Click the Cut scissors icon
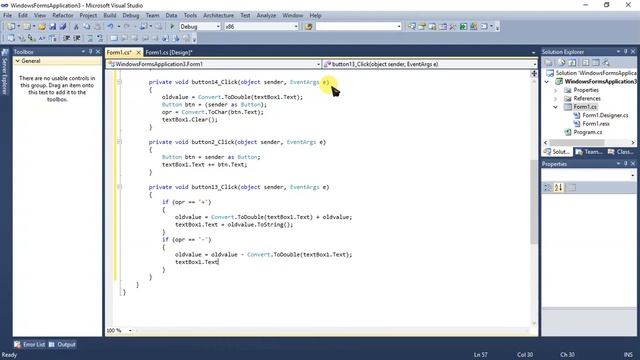Image resolution: width=640 pixels, height=360 pixels. [76, 27]
